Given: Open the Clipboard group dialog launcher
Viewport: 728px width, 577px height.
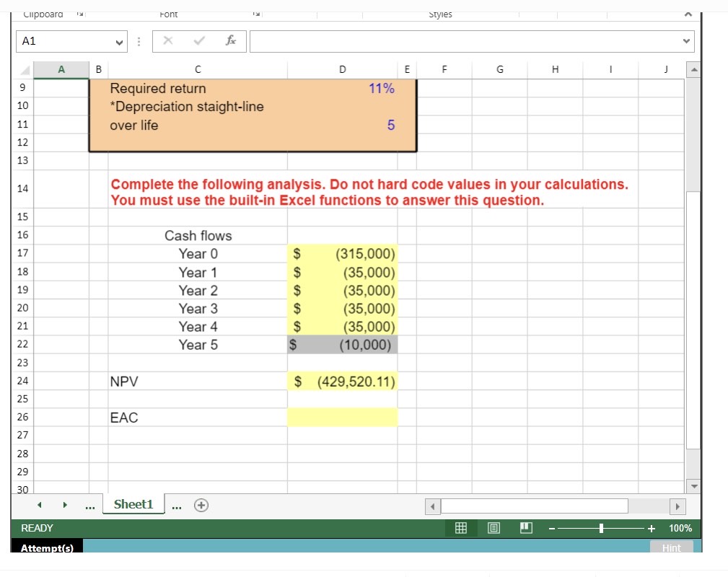Looking at the screenshot, I should [x=79, y=14].
